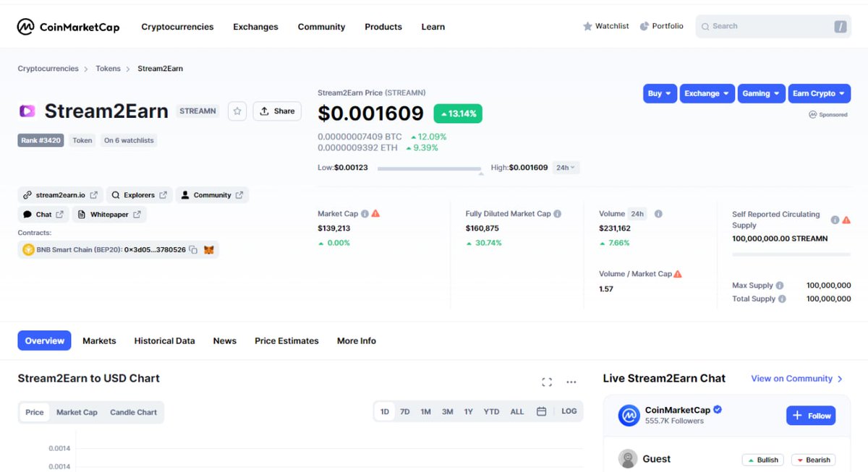This screenshot has width=868, height=472.
Task: Select the Price chart view
Action: click(x=35, y=412)
